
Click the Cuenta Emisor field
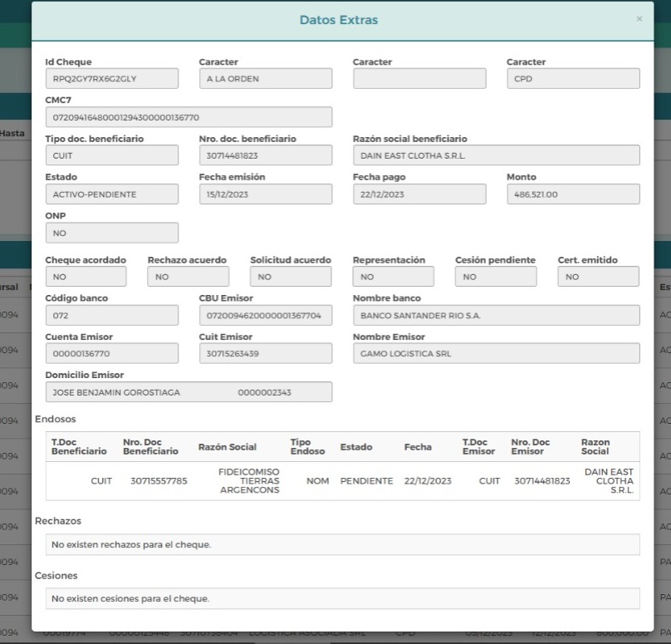(x=111, y=353)
